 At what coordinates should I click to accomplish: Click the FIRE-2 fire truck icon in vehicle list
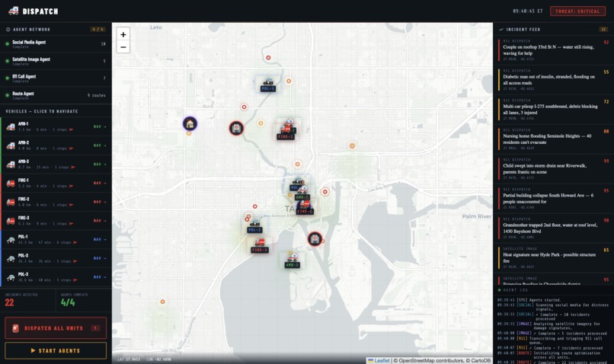(11, 202)
